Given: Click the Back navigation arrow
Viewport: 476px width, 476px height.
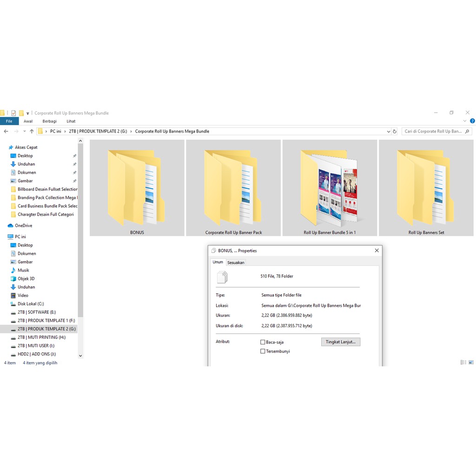Looking at the screenshot, I should click(x=6, y=132).
